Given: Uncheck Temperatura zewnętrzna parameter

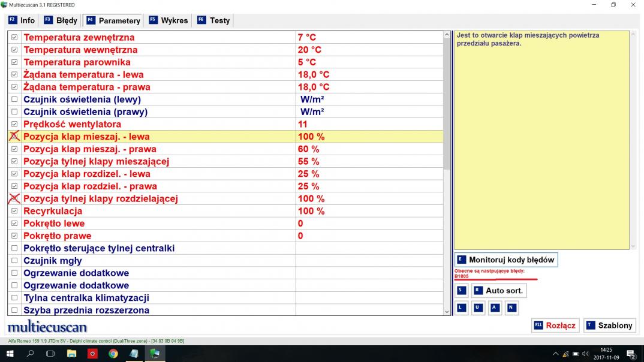Looking at the screenshot, I should [x=14, y=37].
